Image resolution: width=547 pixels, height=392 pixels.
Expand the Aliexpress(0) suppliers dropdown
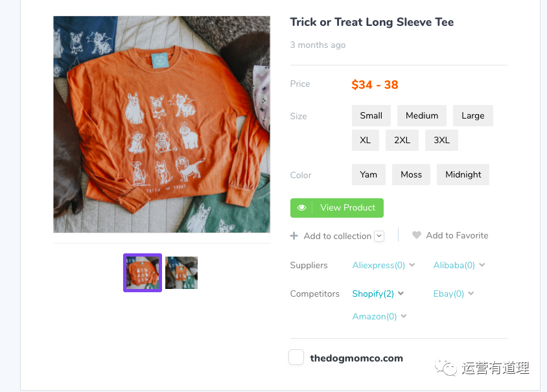click(x=412, y=265)
